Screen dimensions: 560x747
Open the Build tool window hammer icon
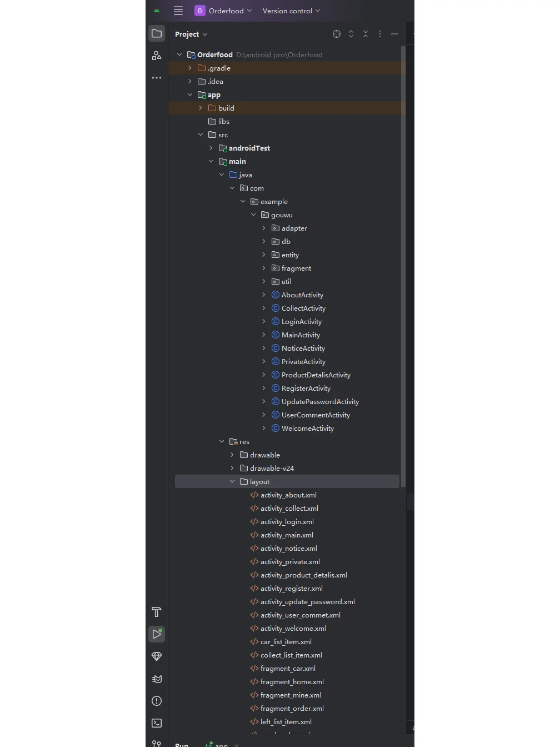(x=156, y=612)
